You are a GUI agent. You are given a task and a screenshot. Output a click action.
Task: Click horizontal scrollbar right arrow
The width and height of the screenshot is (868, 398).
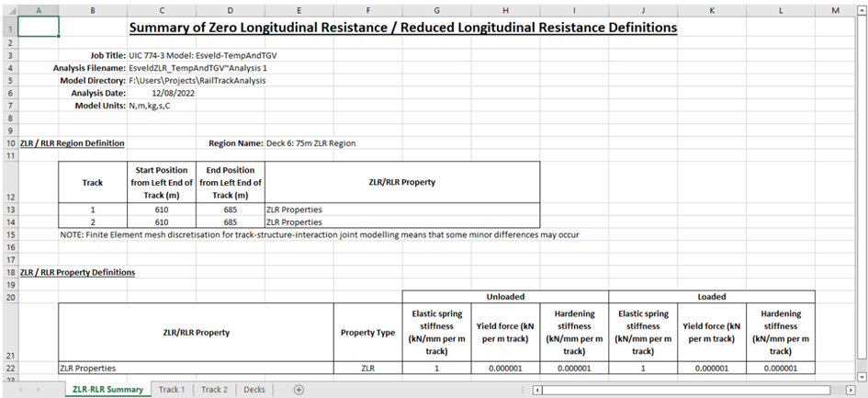point(850,390)
